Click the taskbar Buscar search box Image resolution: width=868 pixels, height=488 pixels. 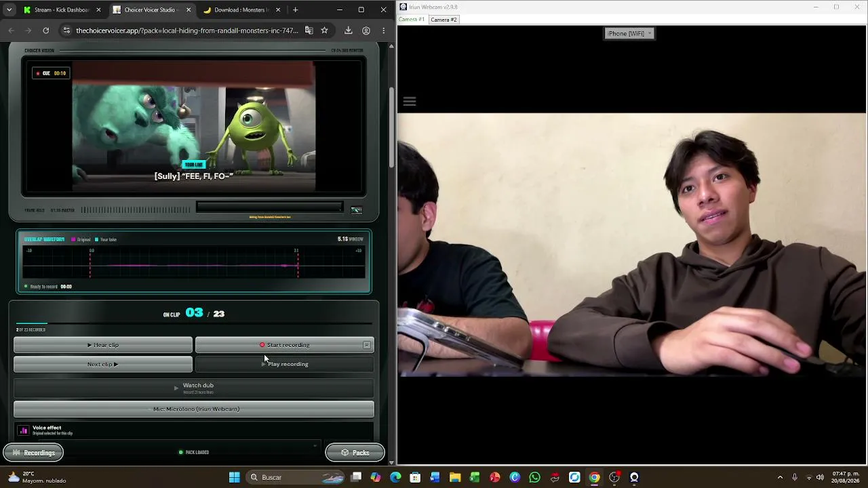click(x=295, y=477)
